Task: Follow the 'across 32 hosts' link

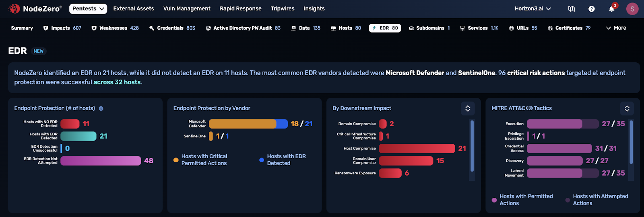Action: tap(117, 82)
